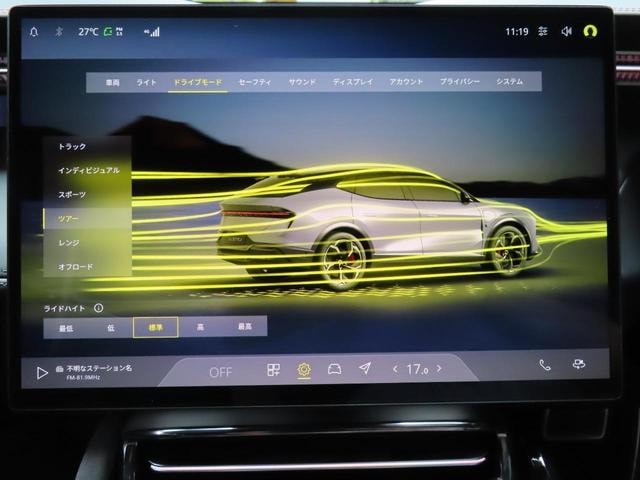Set ride height to 高
The height and width of the screenshot is (480, 640).
pyautogui.click(x=200, y=327)
